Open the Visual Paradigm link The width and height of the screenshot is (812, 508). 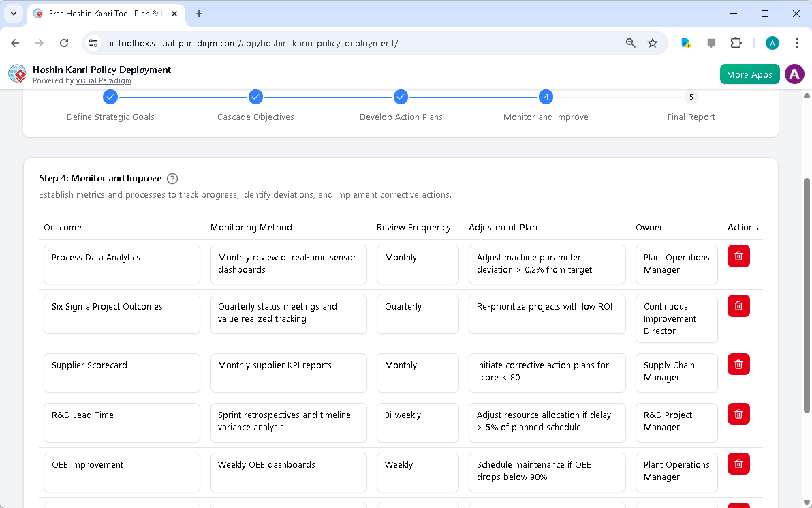point(104,80)
